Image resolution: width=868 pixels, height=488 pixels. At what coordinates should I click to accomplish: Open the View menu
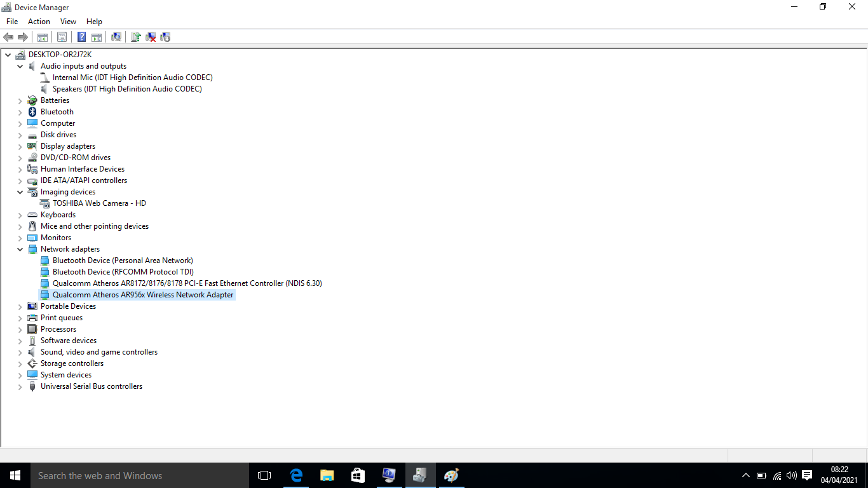pos(68,21)
